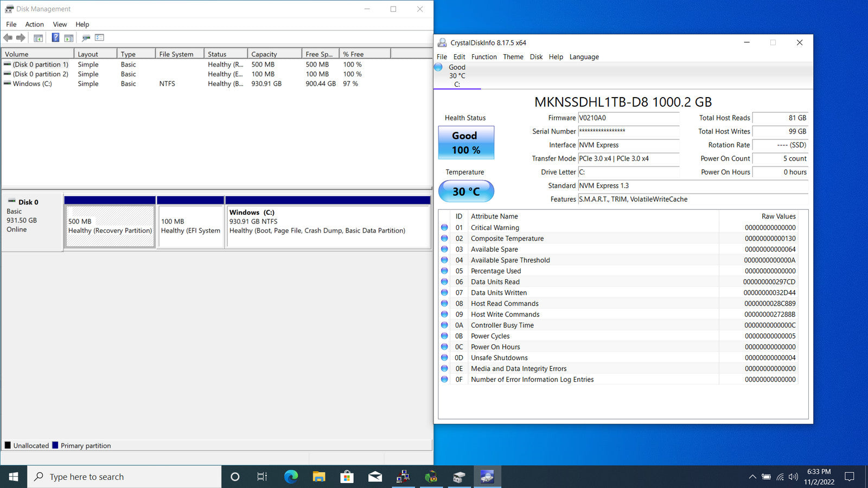Open Disk menu in CrystalDiskInfo
868x488 pixels.
[536, 57]
